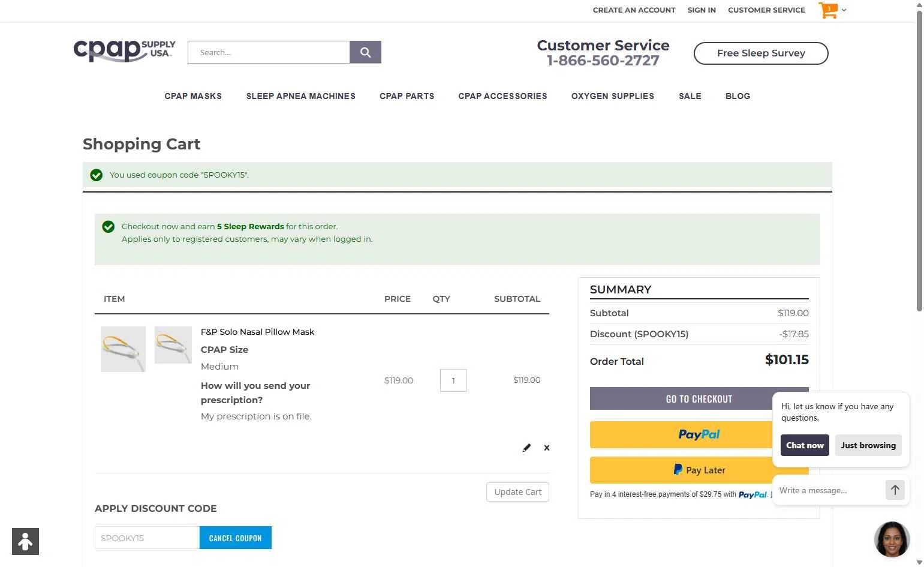Viewport: 924px width, 567px height.
Task: Focus the site search field
Action: click(x=269, y=52)
